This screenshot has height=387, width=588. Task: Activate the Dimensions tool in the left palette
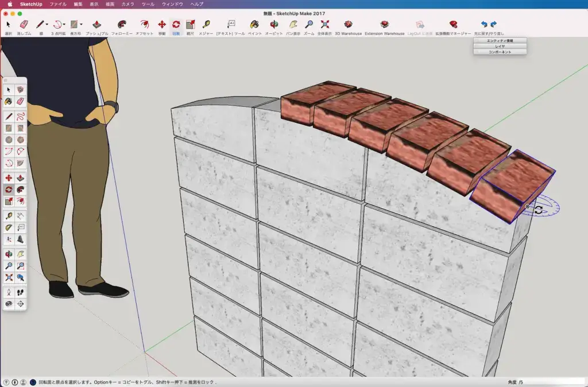point(20,216)
